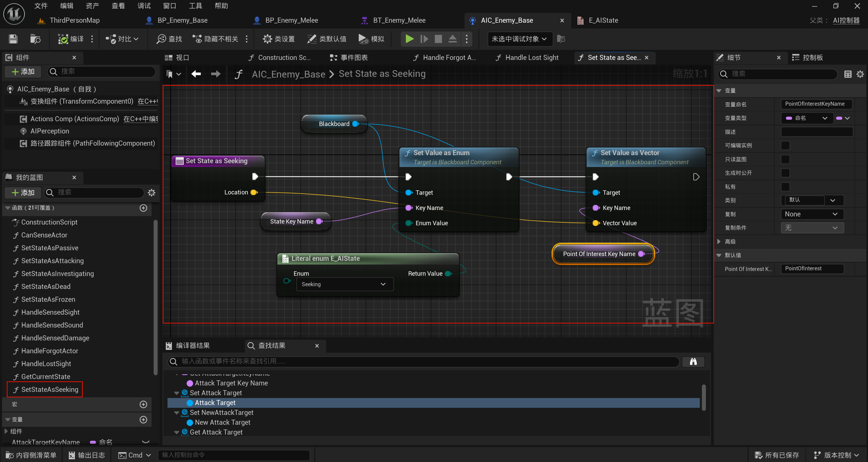Click binoculars search icon in find results
868x462 pixels.
693,361
